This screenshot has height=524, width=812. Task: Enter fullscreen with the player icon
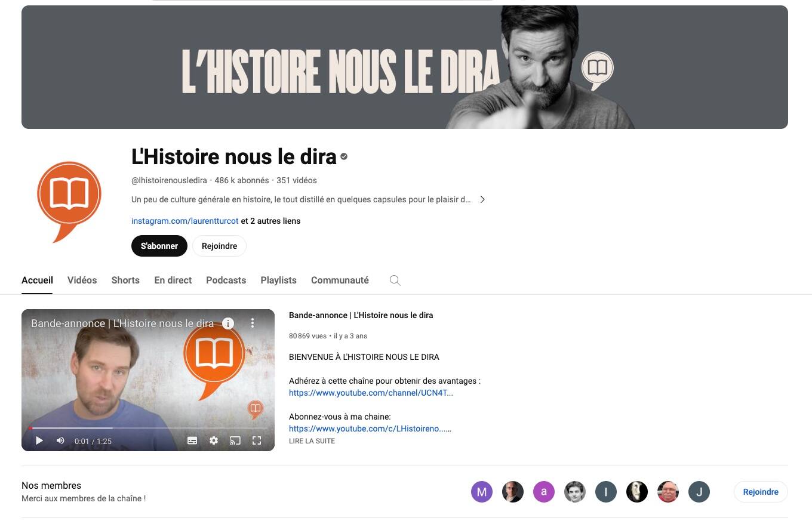tap(257, 440)
